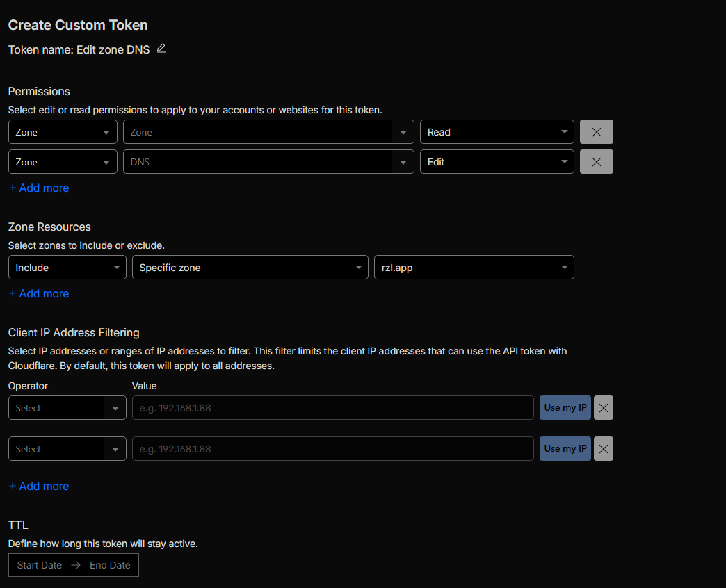Open the first Operator select dropdown
The height and width of the screenshot is (588, 726).
click(67, 408)
